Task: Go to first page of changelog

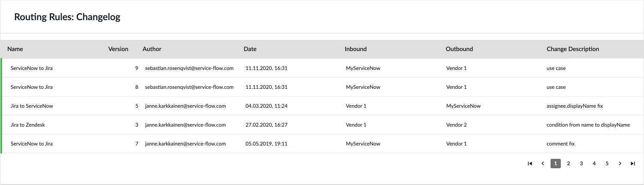Action: [530, 164]
